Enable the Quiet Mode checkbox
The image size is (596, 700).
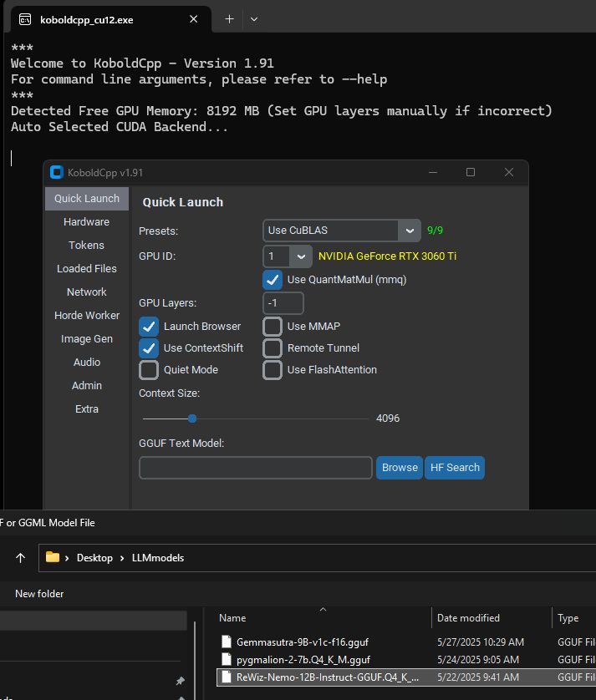(x=149, y=370)
